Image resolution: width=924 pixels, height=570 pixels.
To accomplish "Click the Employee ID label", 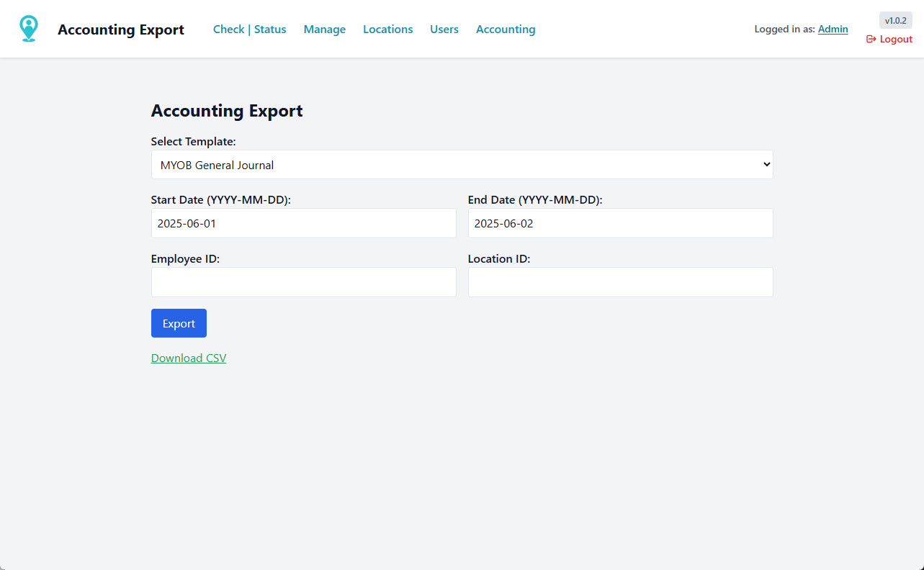I will (185, 259).
